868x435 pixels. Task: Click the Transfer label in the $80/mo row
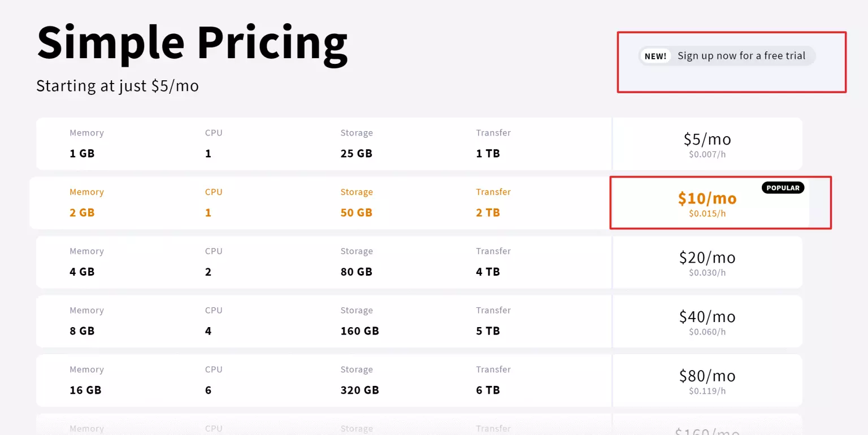pyautogui.click(x=493, y=369)
